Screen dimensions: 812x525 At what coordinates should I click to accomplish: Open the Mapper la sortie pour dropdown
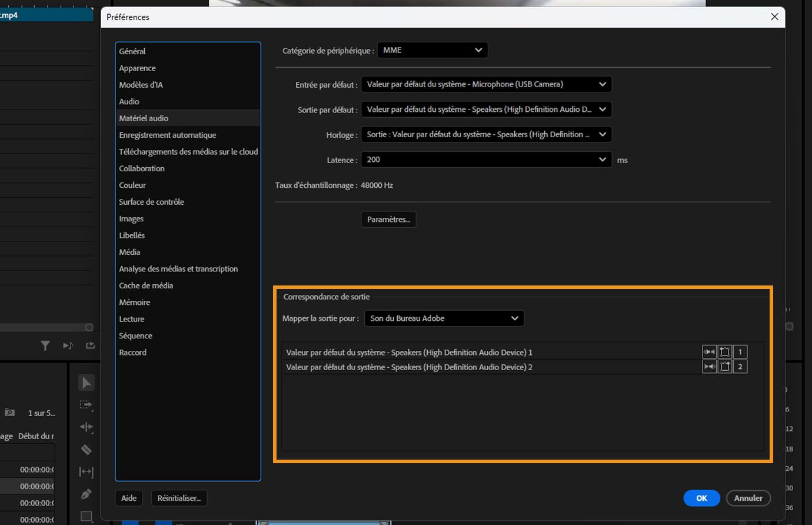(x=444, y=318)
